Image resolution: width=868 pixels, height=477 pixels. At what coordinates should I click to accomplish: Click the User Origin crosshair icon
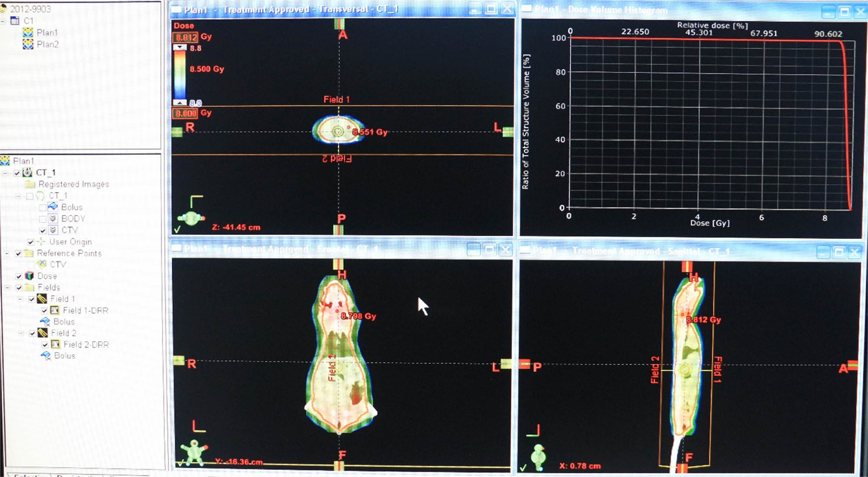click(x=41, y=242)
